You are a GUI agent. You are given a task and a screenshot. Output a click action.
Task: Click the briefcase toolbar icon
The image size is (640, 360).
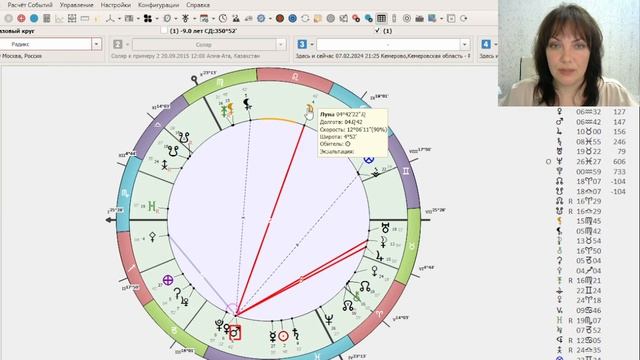tap(419, 18)
